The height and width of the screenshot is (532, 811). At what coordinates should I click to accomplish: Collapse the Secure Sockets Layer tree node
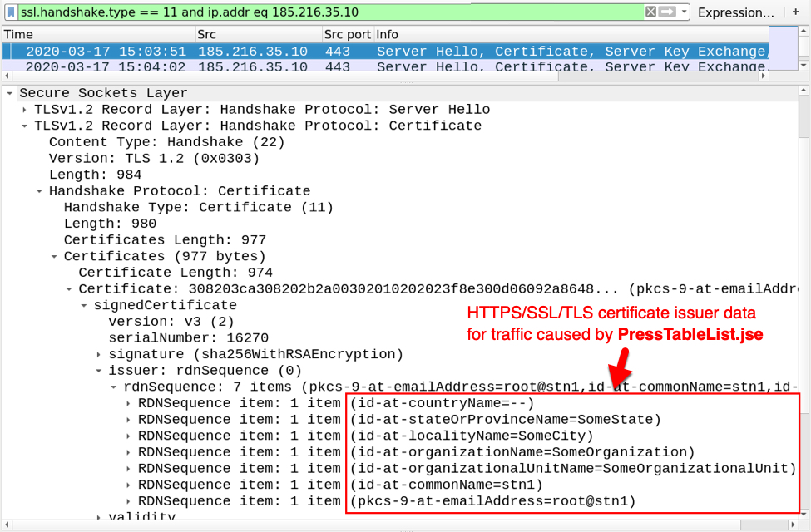pos(9,93)
